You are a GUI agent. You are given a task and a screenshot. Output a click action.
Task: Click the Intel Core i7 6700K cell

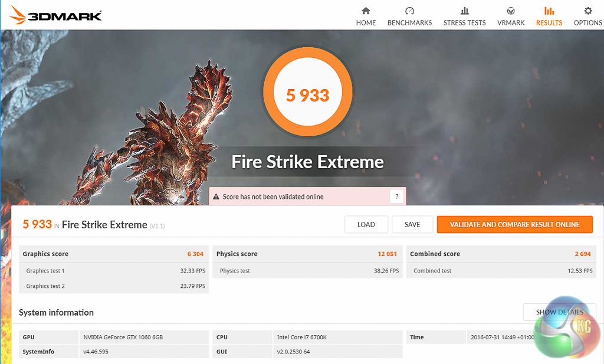tap(338, 337)
